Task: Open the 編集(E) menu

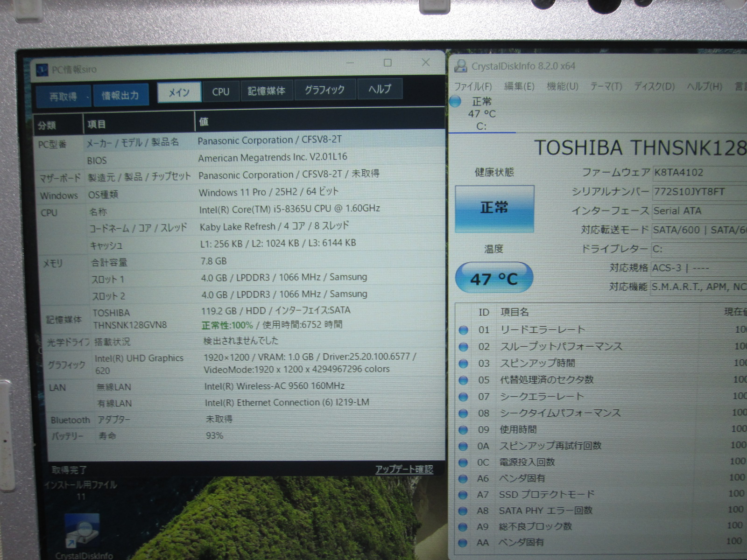Action: pyautogui.click(x=519, y=86)
